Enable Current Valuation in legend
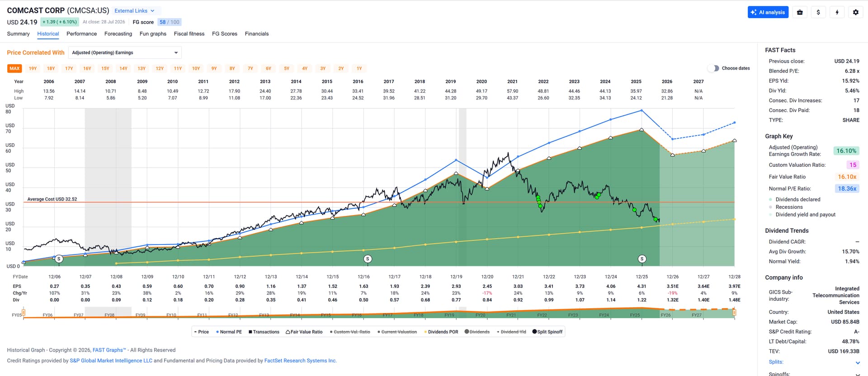Screen dimensions: 868x376 pos(397,332)
